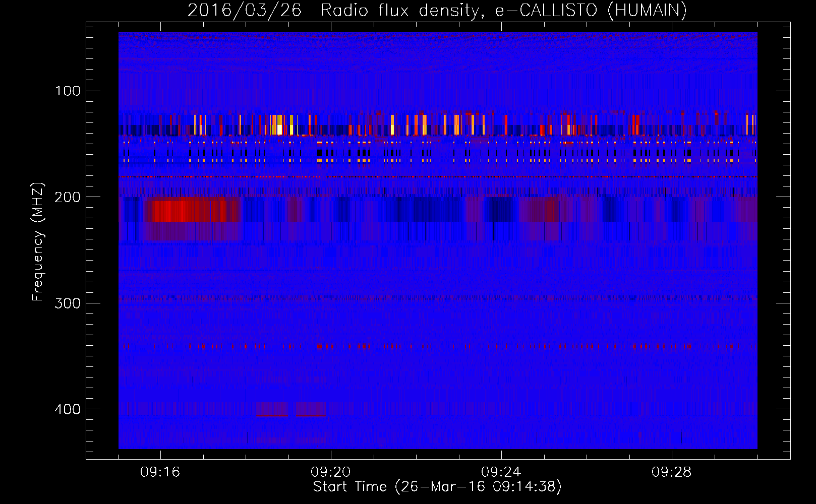Click the 'Start Time (26-Mar-16 09:14:38)' label
Image resolution: width=816 pixels, height=504 pixels.
click(x=437, y=487)
